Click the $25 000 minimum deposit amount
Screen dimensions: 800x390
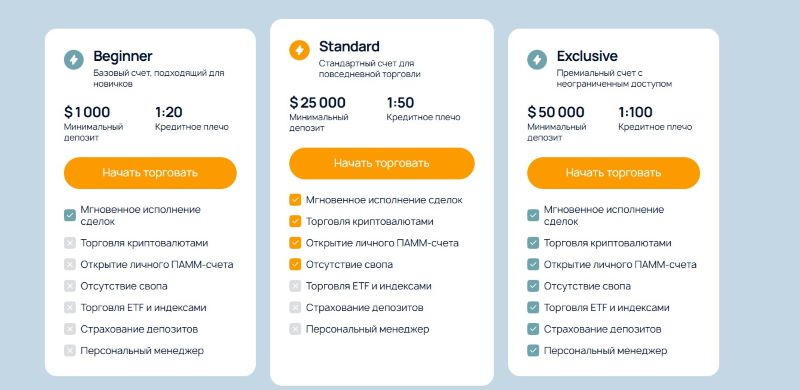(317, 103)
